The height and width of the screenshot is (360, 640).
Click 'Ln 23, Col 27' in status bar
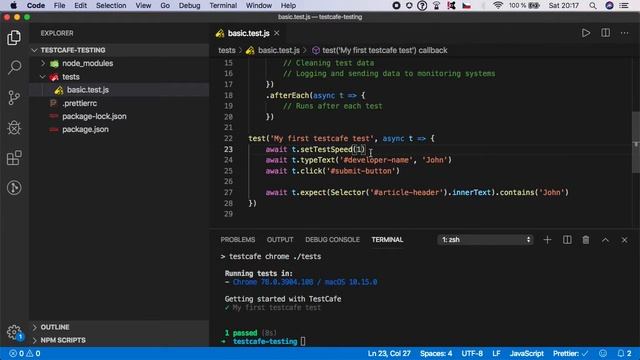(389, 353)
